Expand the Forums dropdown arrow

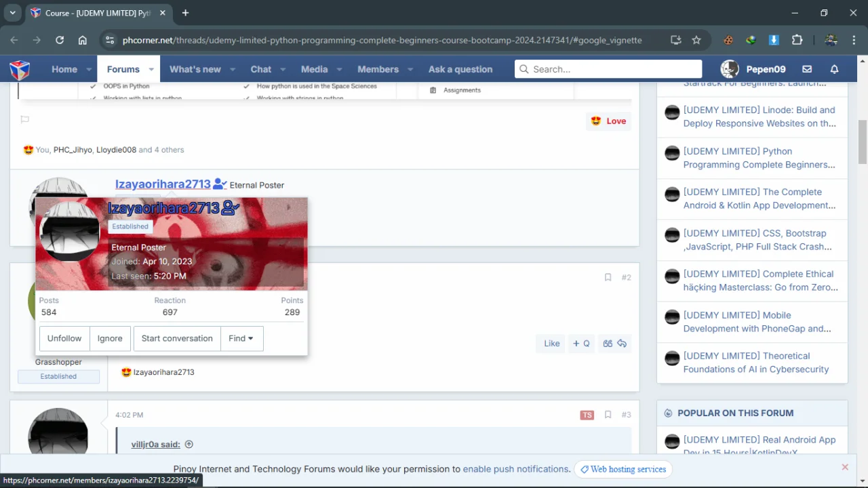[x=151, y=69]
